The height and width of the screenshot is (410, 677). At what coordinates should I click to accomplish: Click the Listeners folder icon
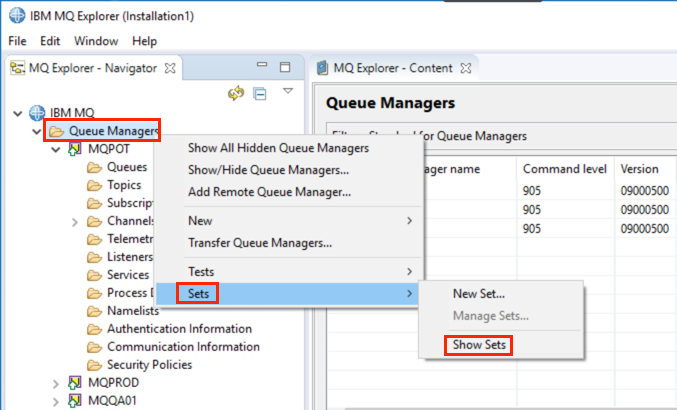(94, 257)
